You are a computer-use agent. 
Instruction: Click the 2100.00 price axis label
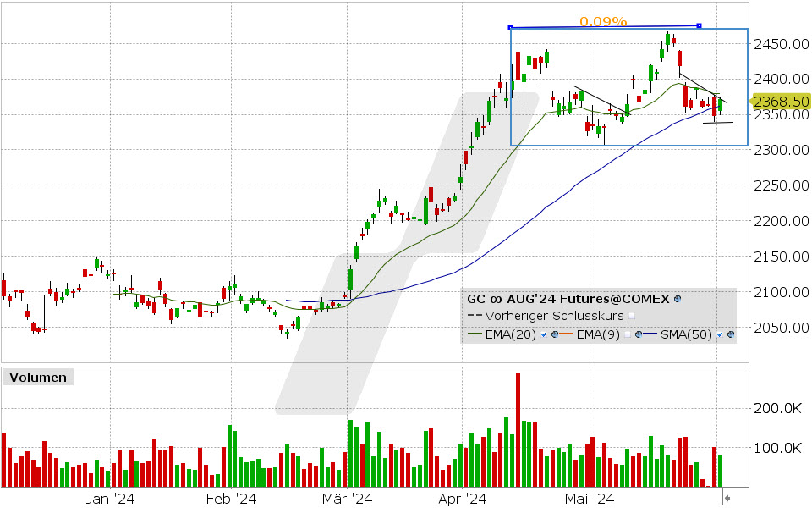click(x=781, y=292)
